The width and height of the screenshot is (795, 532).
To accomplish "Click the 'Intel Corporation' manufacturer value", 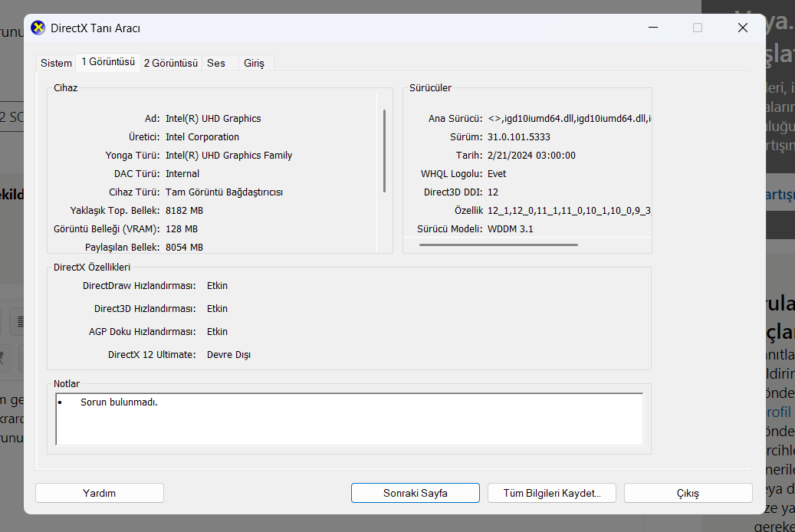I will click(x=202, y=137).
